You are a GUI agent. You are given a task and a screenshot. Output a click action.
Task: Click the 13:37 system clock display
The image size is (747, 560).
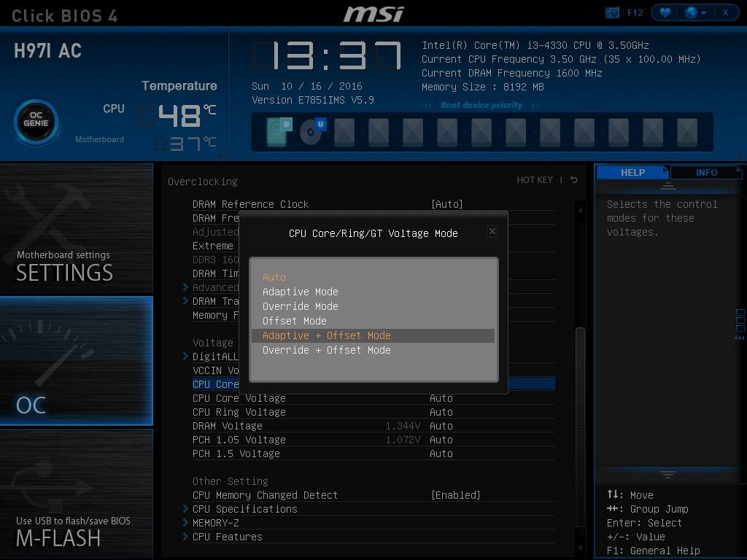(327, 56)
